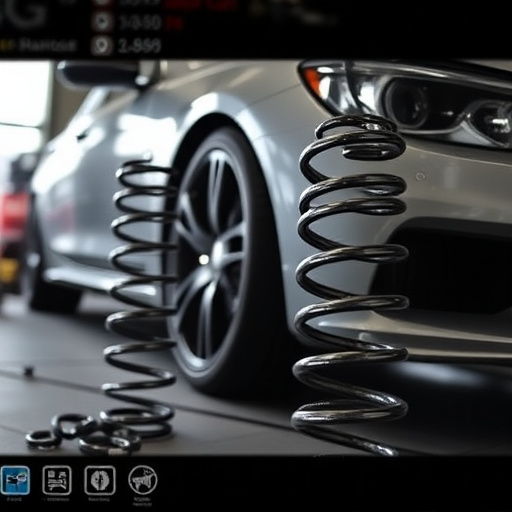Click the blurred 2.999 value in top bar
Viewport: 512px width, 512px height.
coord(140,46)
